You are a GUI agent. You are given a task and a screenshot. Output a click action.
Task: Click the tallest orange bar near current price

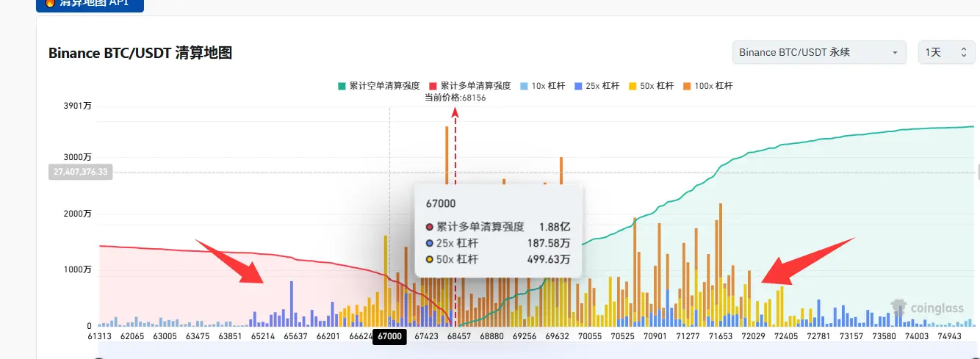tap(447, 155)
